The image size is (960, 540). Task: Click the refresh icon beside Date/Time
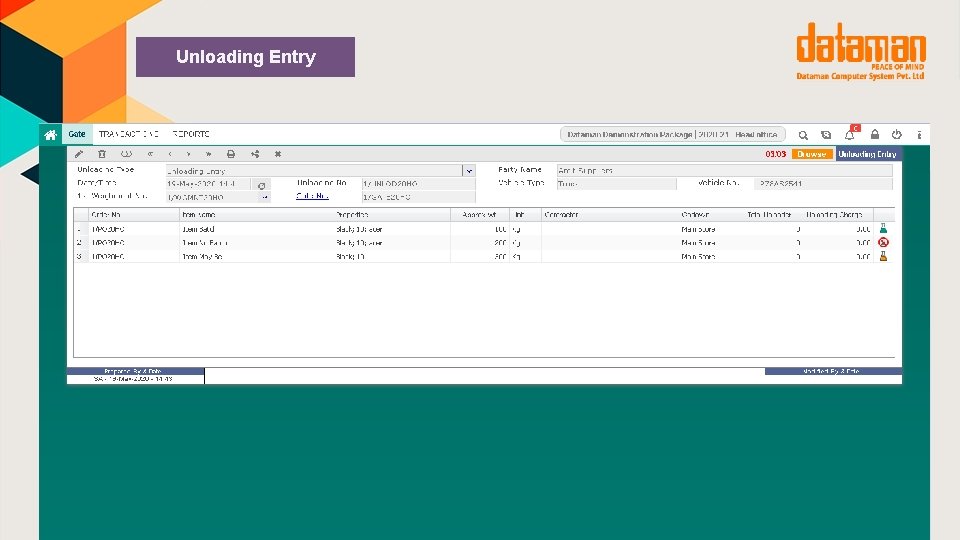pyautogui.click(x=261, y=186)
